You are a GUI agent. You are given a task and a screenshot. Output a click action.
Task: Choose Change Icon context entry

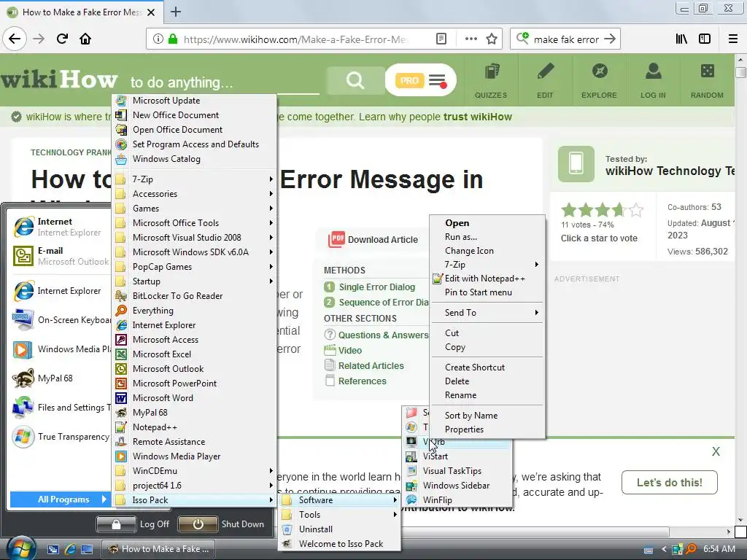pyautogui.click(x=487, y=251)
